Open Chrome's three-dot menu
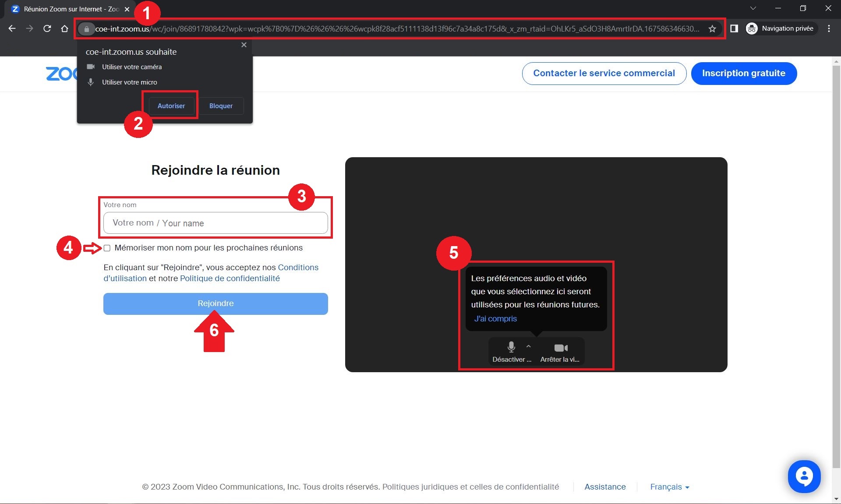 pos(829,28)
